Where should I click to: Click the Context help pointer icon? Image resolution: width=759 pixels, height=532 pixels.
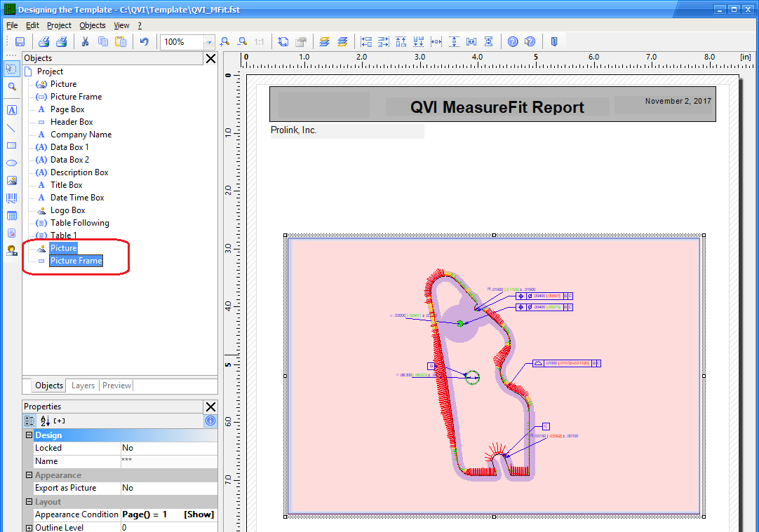point(530,42)
